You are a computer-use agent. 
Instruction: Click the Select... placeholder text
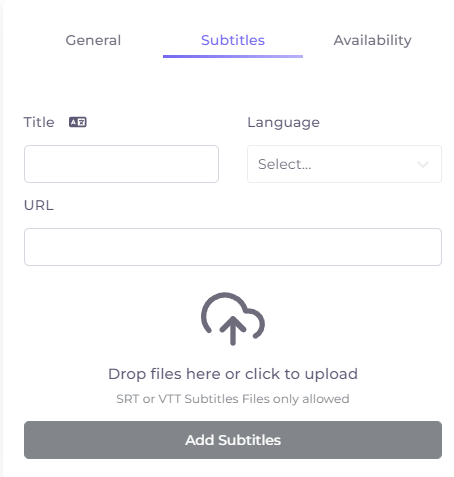[285, 164]
